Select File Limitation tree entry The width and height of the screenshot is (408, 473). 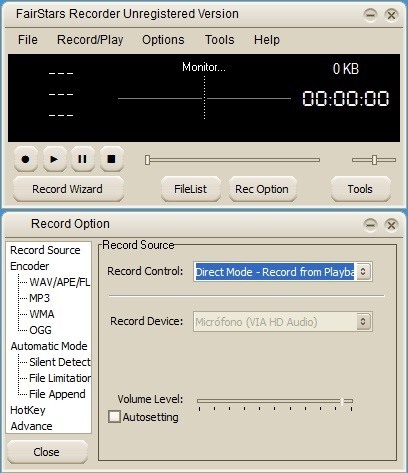tap(60, 378)
